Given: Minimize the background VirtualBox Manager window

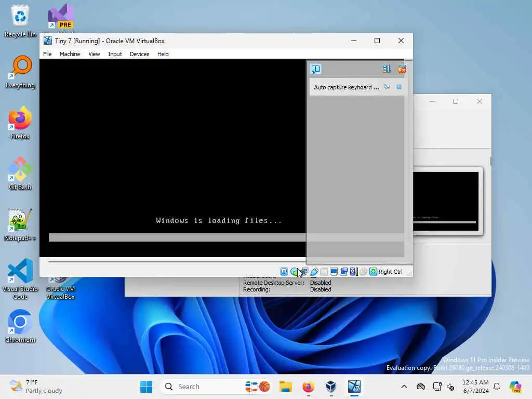Looking at the screenshot, I should [432, 101].
